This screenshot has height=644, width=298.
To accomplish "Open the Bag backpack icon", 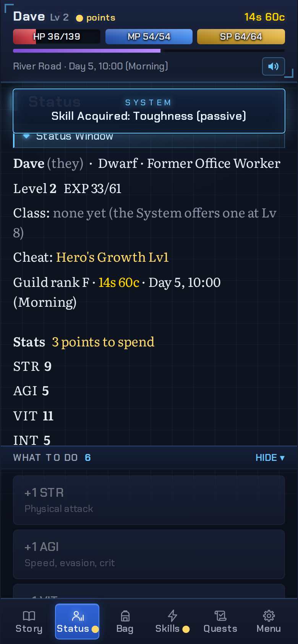I will coord(125,616).
